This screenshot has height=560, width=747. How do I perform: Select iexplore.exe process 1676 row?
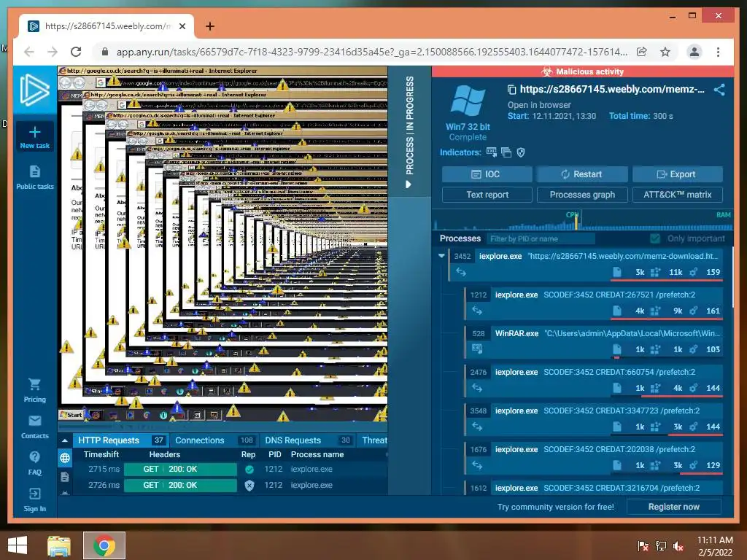594,457
